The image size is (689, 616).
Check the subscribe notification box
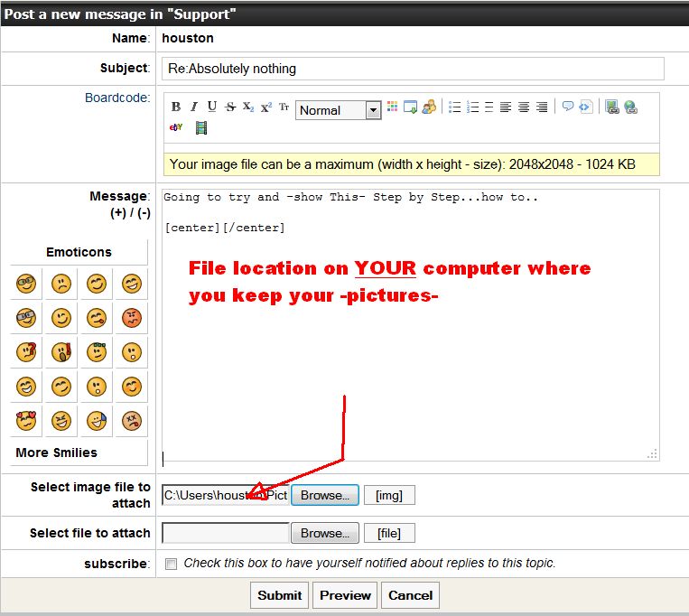(172, 564)
